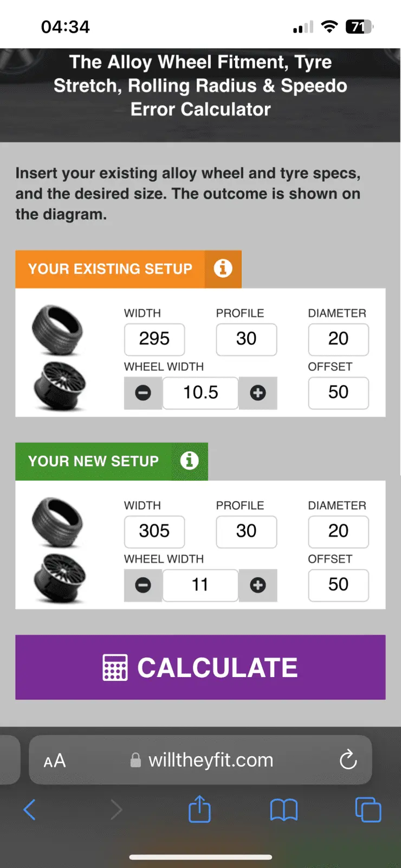
Task: Increase new setup wheel width with plus
Action: click(258, 585)
